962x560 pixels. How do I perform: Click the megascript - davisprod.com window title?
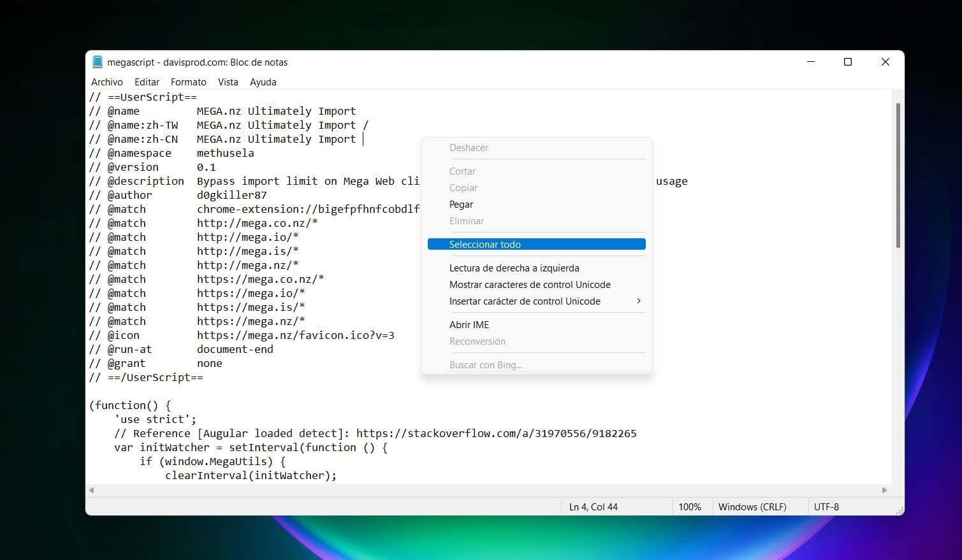coord(198,62)
